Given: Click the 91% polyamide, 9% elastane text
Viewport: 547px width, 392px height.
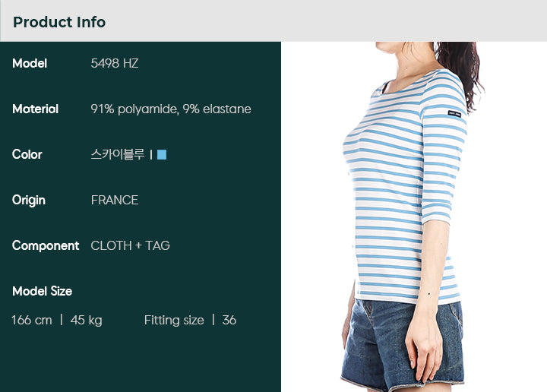Looking at the screenshot, I should point(171,109).
